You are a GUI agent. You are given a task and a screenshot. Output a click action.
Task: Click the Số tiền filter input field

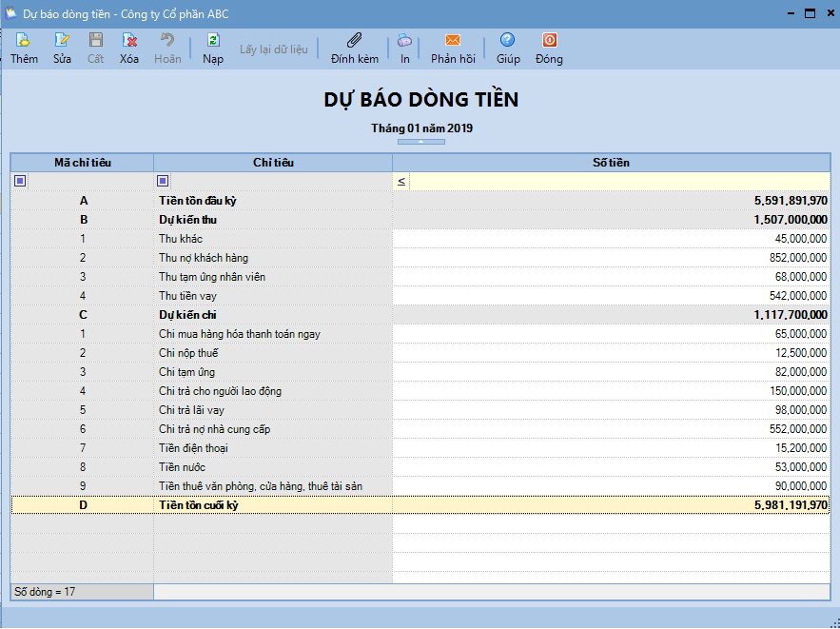tap(618, 181)
